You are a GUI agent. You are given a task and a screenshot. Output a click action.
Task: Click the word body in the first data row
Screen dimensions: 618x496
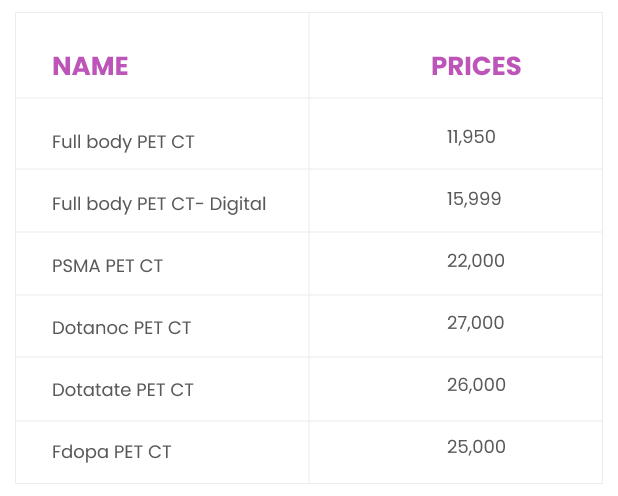[109, 142]
